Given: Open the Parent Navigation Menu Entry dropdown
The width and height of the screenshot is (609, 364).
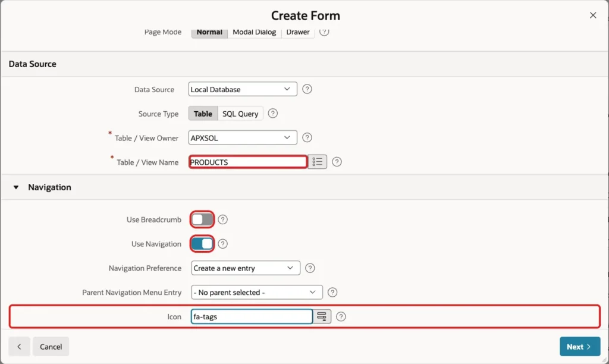Looking at the screenshot, I should point(257,292).
